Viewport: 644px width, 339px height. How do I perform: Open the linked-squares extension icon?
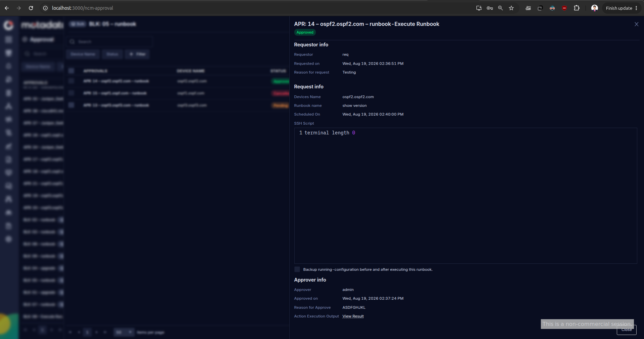click(540, 8)
